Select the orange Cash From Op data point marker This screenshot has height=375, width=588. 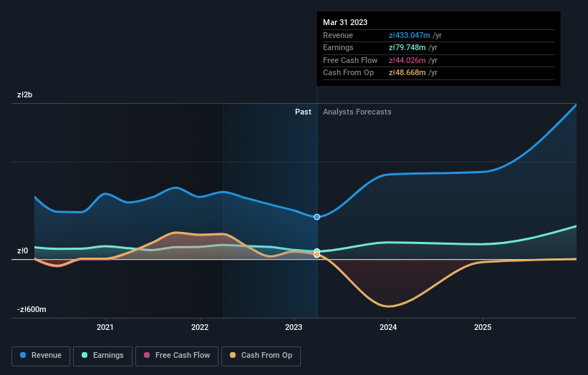pyautogui.click(x=317, y=255)
